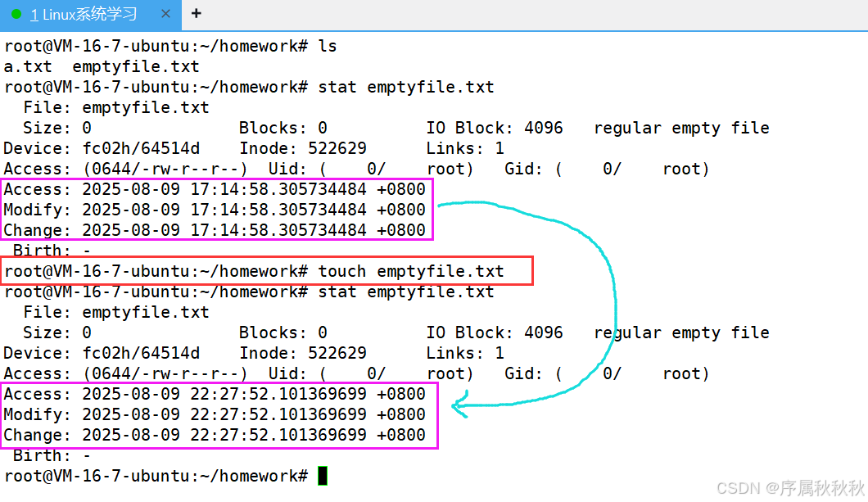
Task: Select the "1 Linux系统学习" session tab
Action: click(x=90, y=15)
